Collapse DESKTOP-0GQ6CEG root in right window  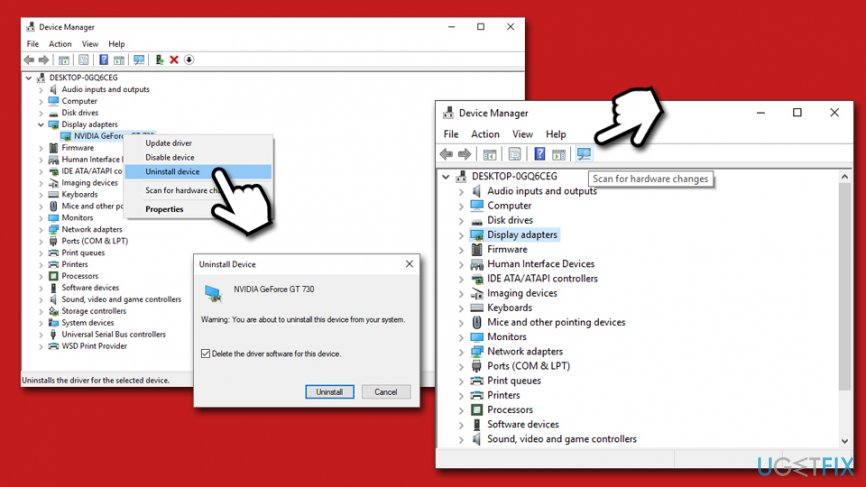446,177
